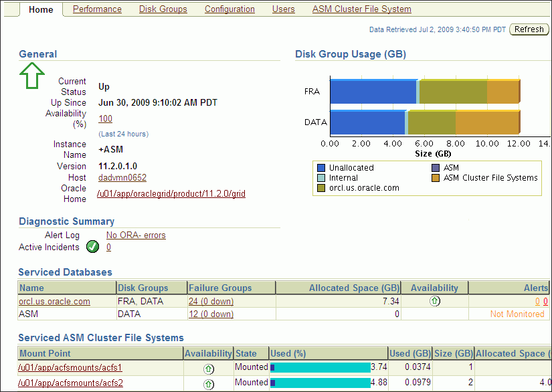Click availability icon for the acfs2 mount
Screen dimensions: 552x392
[x=208, y=384]
